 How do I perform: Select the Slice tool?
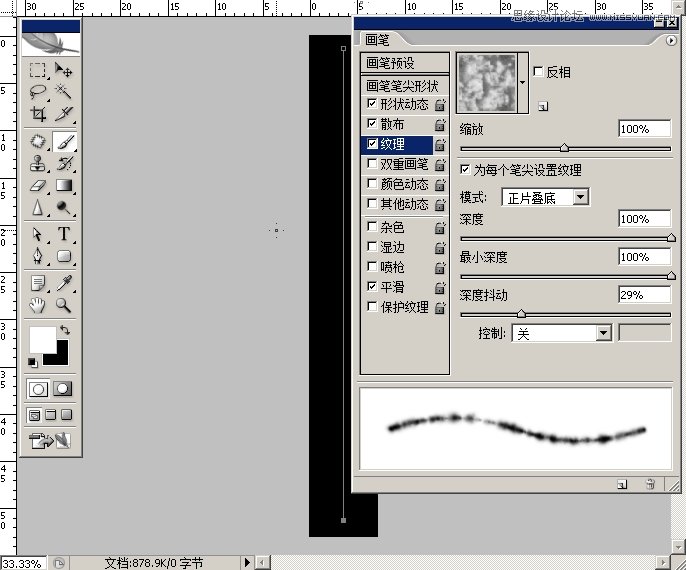coord(64,114)
